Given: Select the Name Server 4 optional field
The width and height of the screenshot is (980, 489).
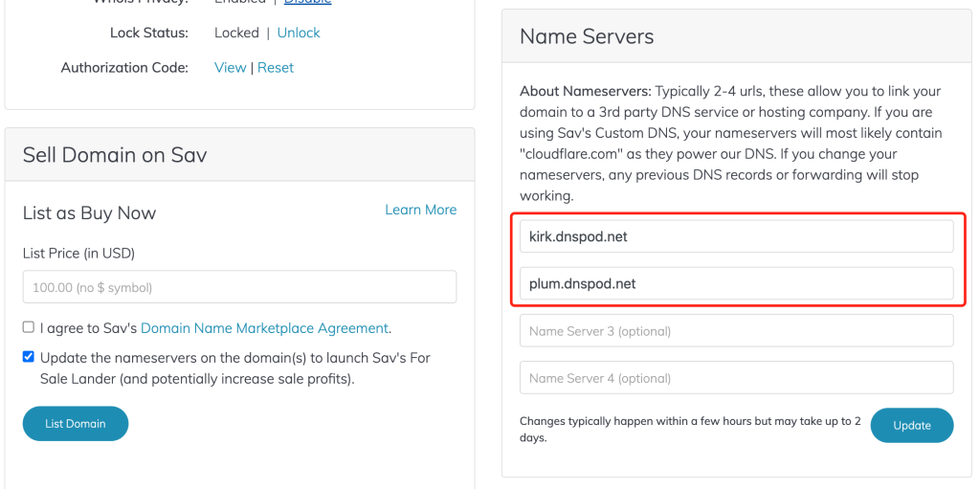Looking at the screenshot, I should [736, 378].
